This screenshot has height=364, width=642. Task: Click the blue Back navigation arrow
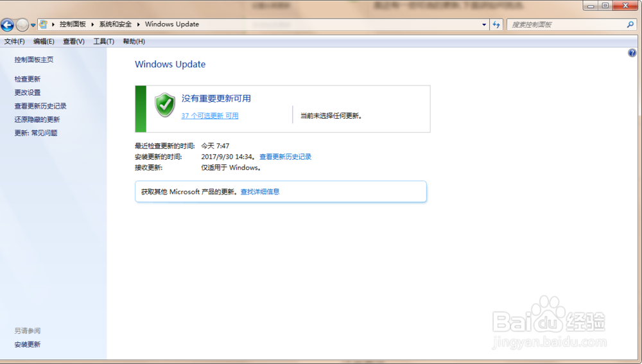click(x=7, y=25)
